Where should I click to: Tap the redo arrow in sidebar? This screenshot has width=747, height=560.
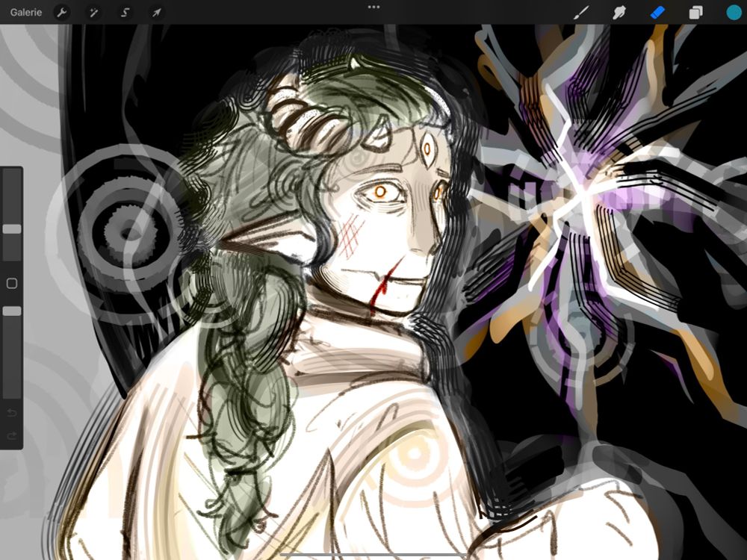coord(12,436)
